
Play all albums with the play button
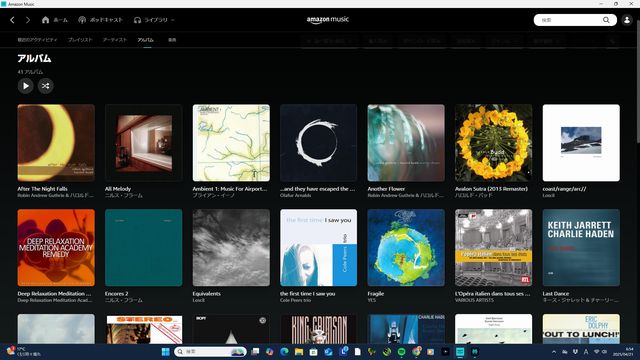point(26,86)
